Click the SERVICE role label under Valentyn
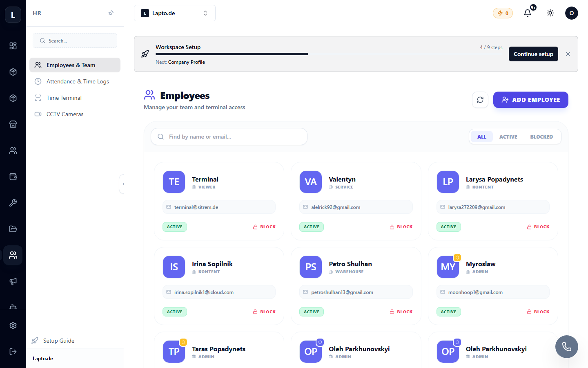Viewport: 588px width, 368px height. 344,187
